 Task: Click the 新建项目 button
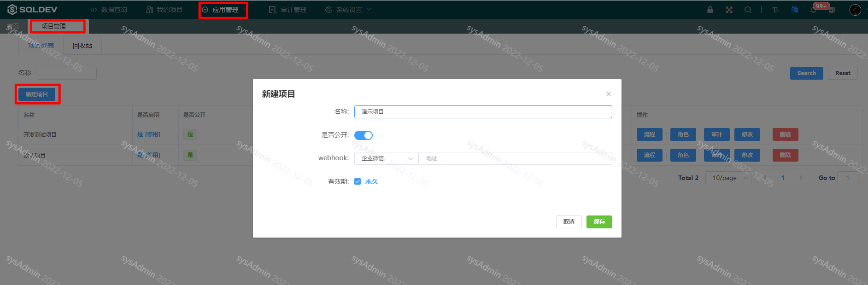click(x=37, y=94)
